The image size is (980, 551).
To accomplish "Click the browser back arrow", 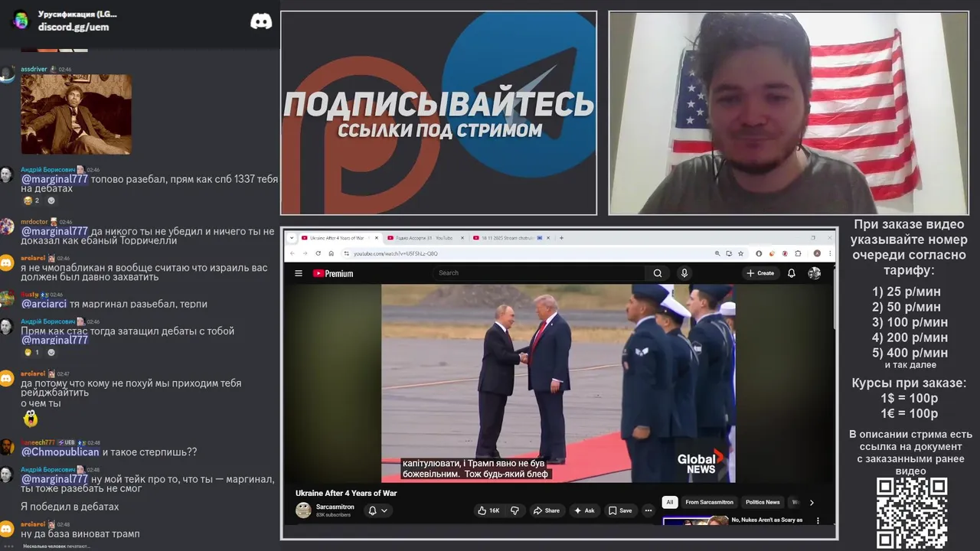I will click(x=292, y=253).
